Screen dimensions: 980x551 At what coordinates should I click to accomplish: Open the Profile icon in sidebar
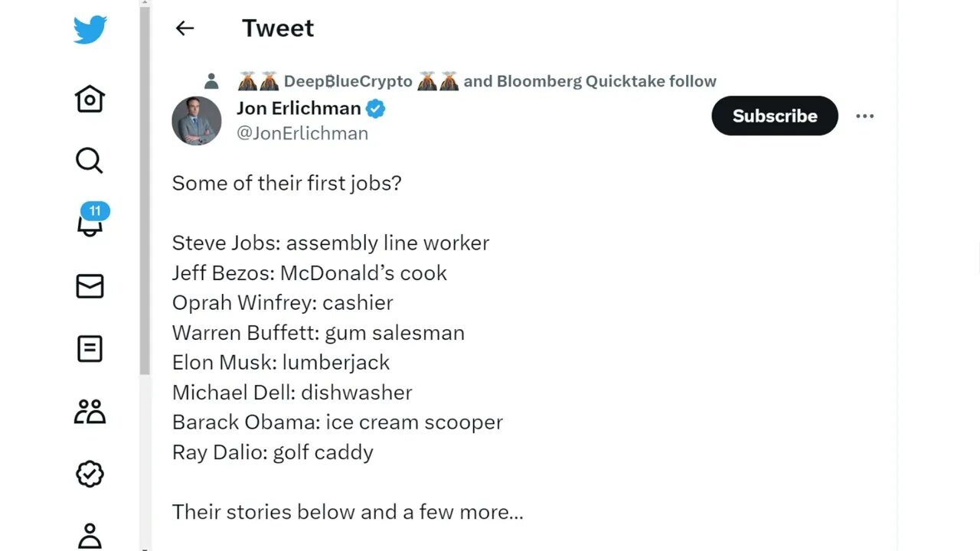point(90,535)
